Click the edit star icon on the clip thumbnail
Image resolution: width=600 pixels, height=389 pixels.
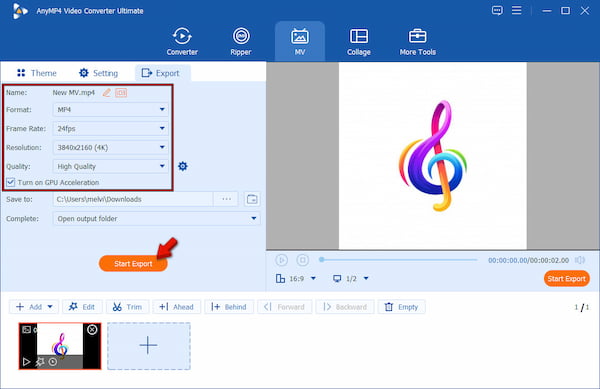(39, 361)
